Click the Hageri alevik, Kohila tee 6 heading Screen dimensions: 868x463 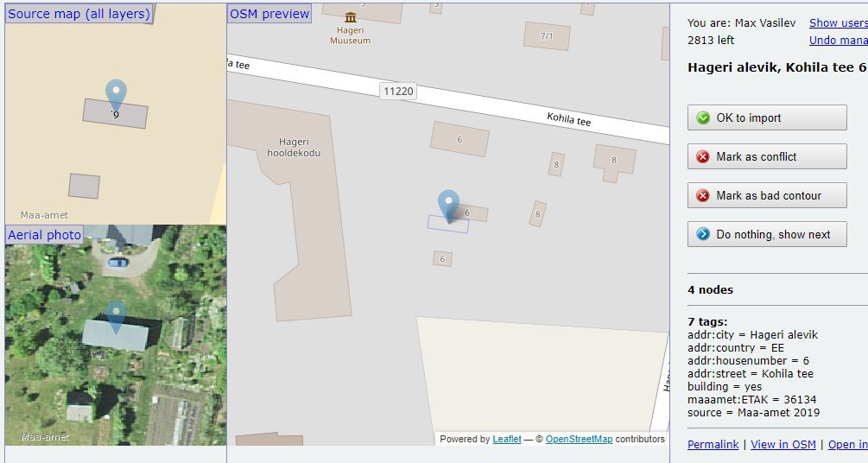pyautogui.click(x=776, y=67)
